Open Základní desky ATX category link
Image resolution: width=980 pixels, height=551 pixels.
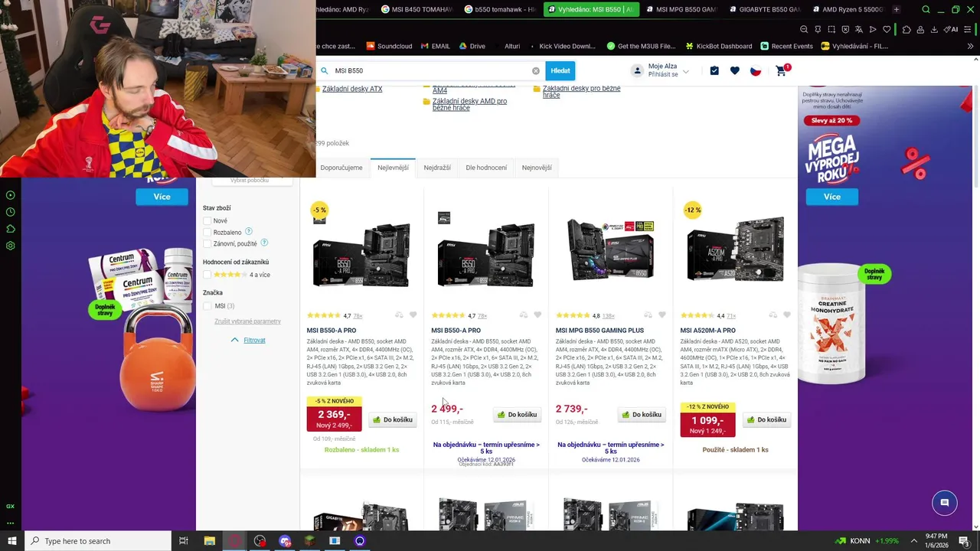(x=352, y=89)
